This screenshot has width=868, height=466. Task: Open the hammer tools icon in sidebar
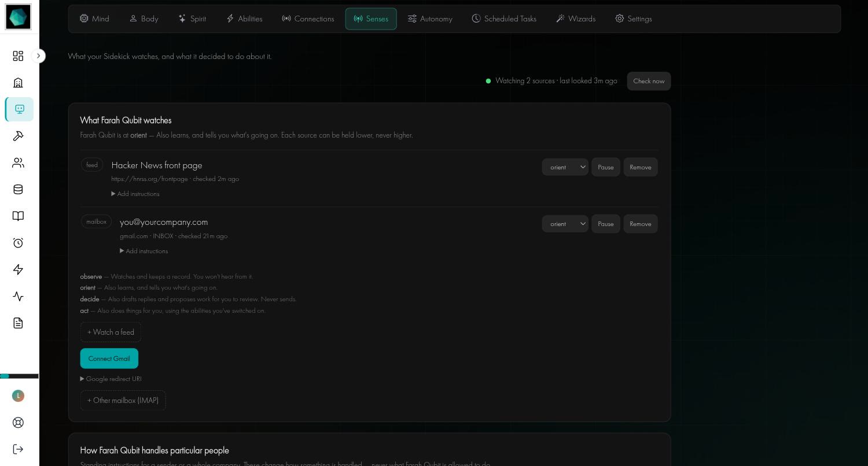coord(18,136)
